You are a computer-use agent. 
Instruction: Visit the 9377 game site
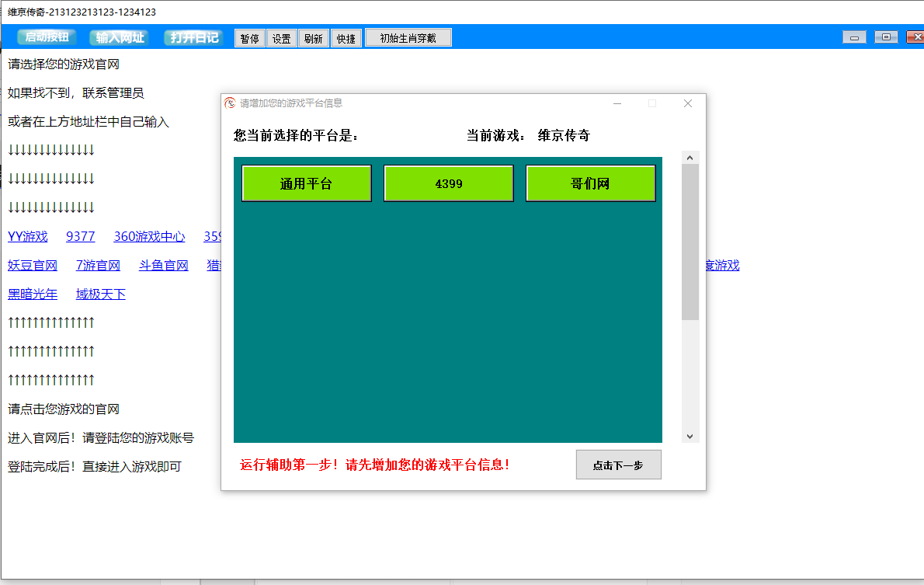tap(80, 236)
